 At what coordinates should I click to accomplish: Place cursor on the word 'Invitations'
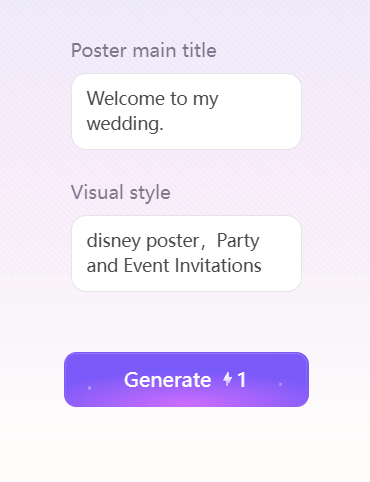pyautogui.click(x=218, y=266)
